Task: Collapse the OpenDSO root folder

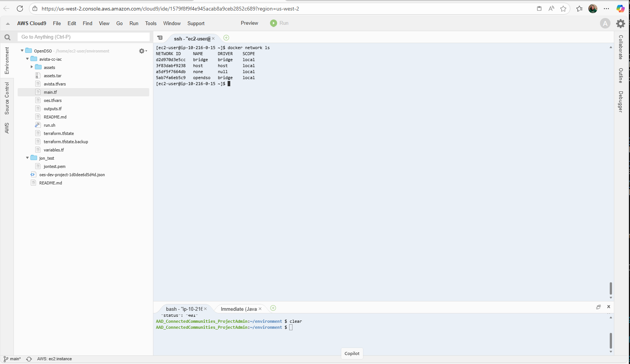Action: tap(22, 51)
